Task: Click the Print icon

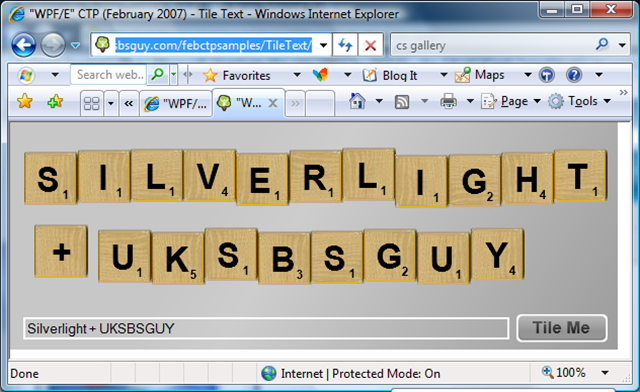Action: click(x=448, y=101)
